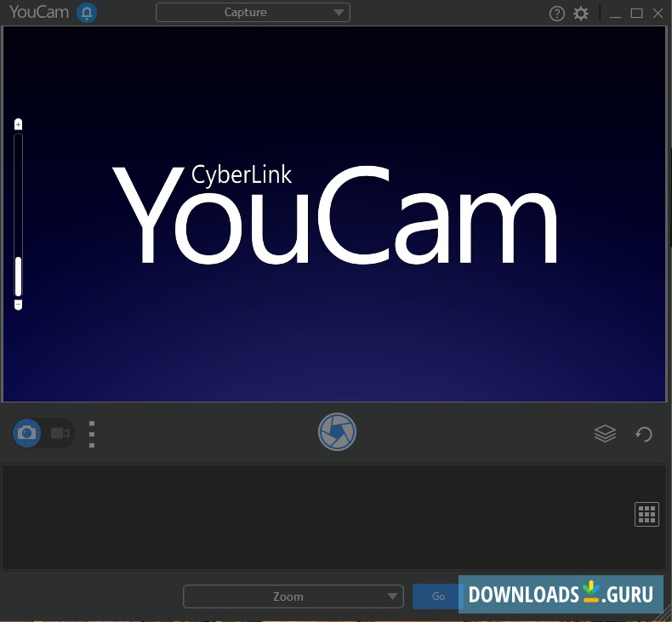672x622 pixels.
Task: Expand the Zoom dropdown at bottom
Action: tap(293, 596)
